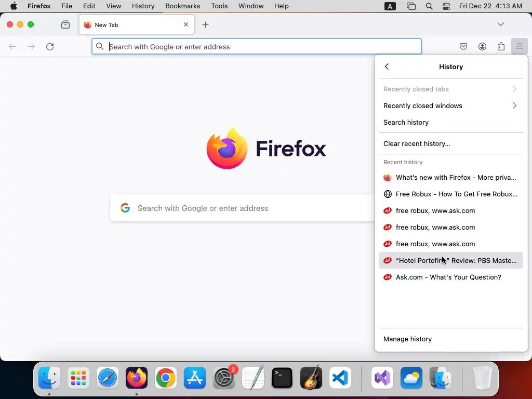Open the View menu
The image size is (532, 399).
pos(113,6)
